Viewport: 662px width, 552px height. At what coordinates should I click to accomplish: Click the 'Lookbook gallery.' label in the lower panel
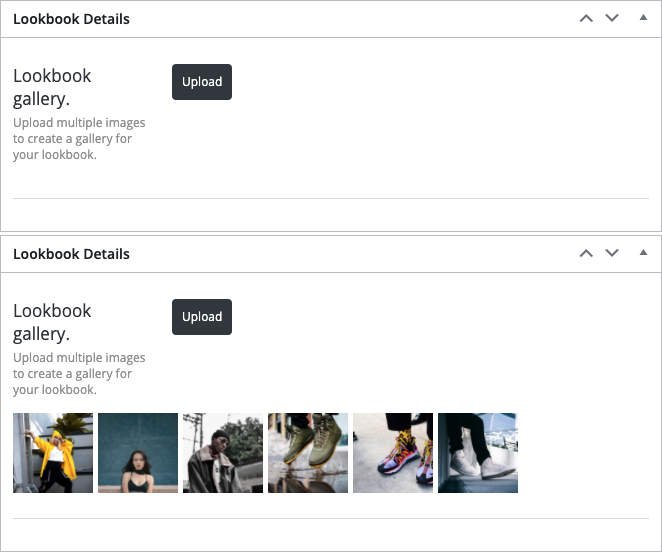52,322
